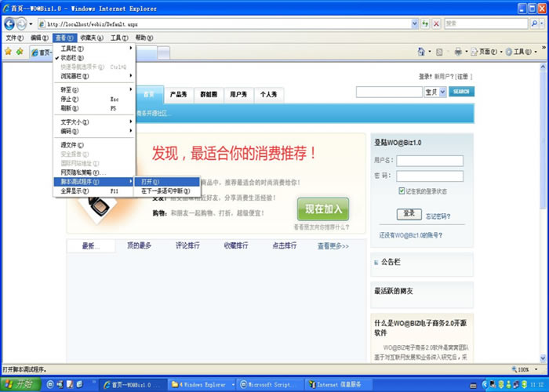549x392 pixels.
Task: Click the Start button on the taskbar
Action: (20, 384)
